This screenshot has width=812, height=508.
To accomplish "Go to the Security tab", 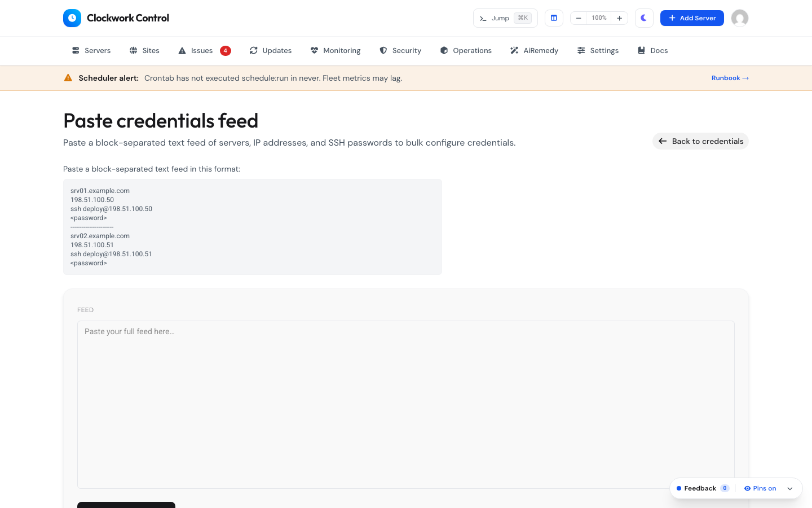I will coord(400,51).
